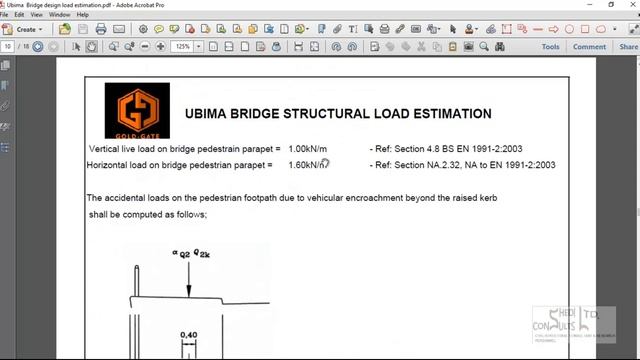Click the Zoom Out minus button
The image size is (640, 360).
[x=144, y=47]
